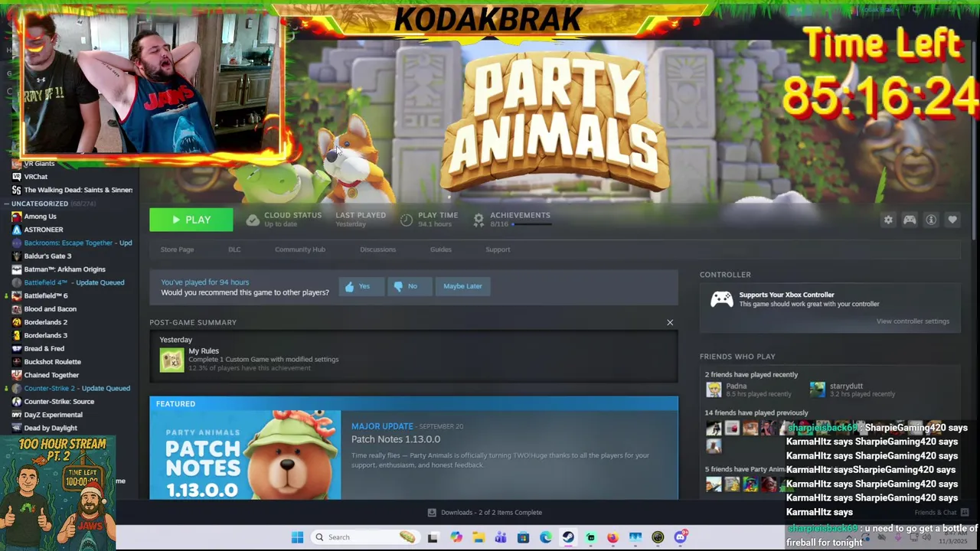
Task: Click the taskbar Search box
Action: click(x=366, y=537)
